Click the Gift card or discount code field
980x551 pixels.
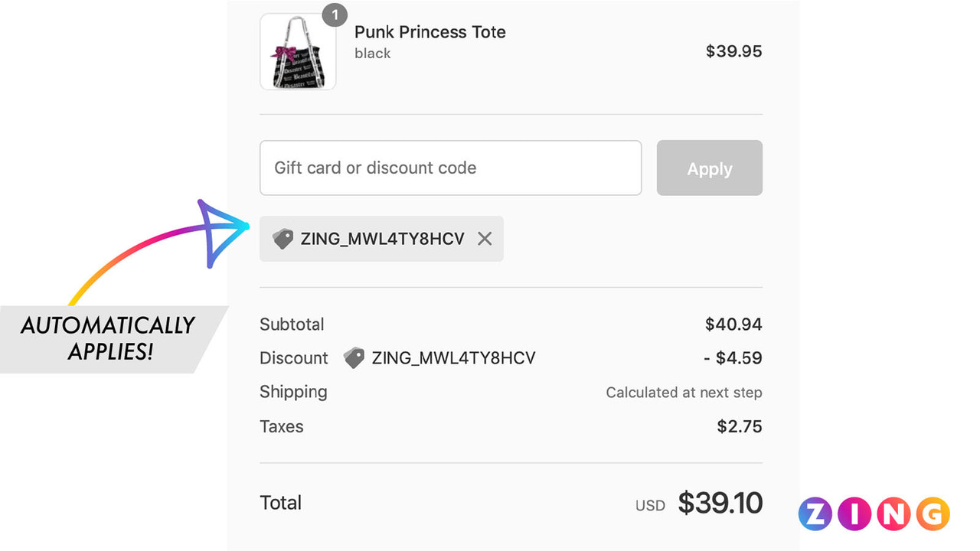pyautogui.click(x=450, y=168)
